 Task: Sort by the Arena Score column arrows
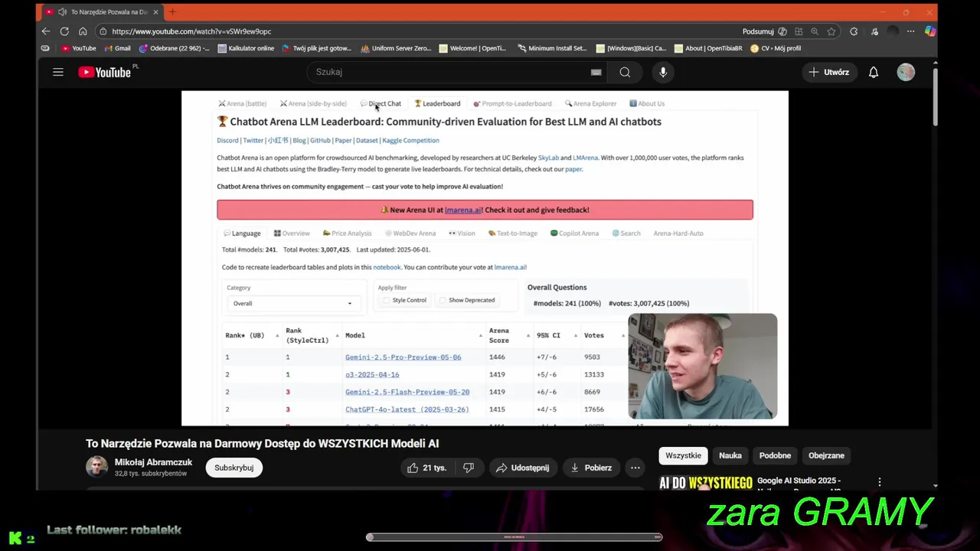point(528,335)
